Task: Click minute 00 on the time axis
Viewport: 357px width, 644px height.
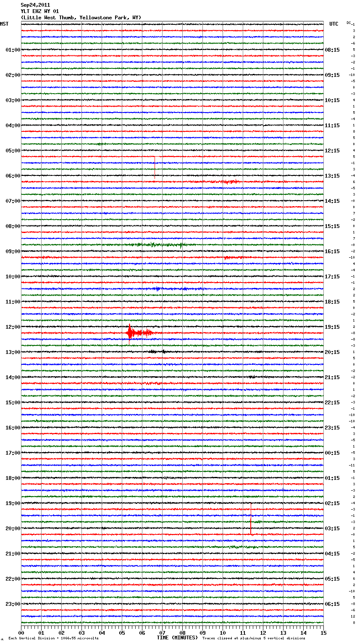Action: (x=21, y=633)
